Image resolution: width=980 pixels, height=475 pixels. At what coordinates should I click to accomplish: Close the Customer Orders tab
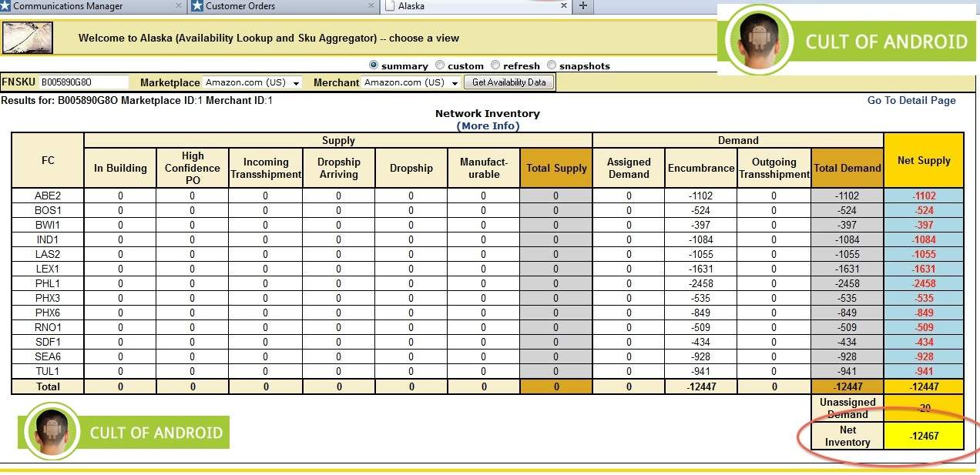371,6
